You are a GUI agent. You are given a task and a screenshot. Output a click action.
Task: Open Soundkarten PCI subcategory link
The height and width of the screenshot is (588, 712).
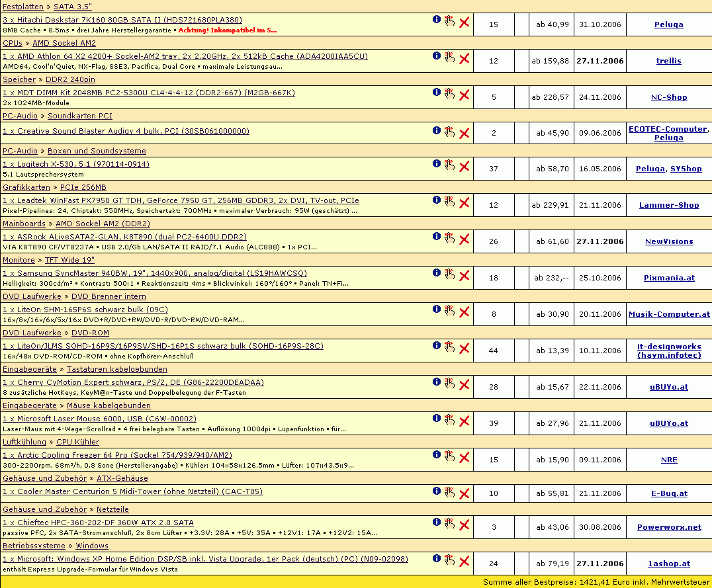[x=80, y=116]
